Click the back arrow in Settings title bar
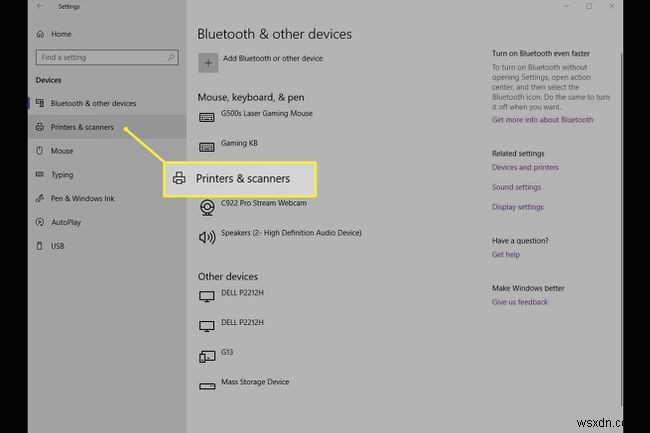Viewport: 650px width, 433px height. pyautogui.click(x=39, y=6)
